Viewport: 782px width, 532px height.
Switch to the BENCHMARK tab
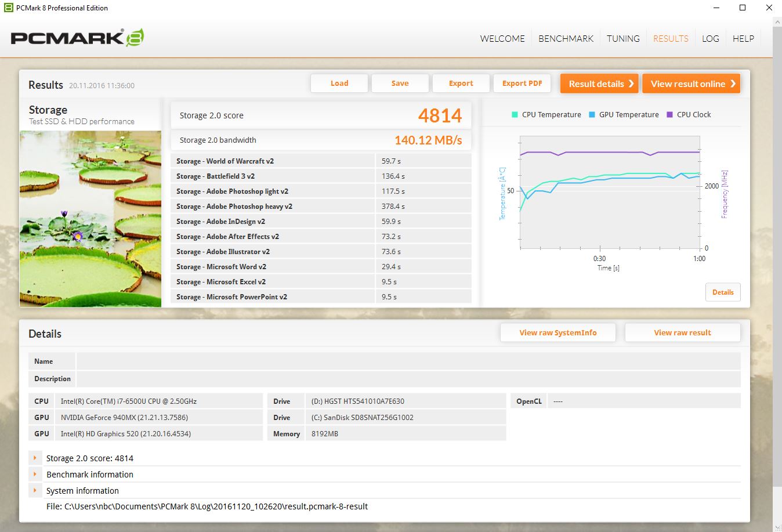coord(566,38)
